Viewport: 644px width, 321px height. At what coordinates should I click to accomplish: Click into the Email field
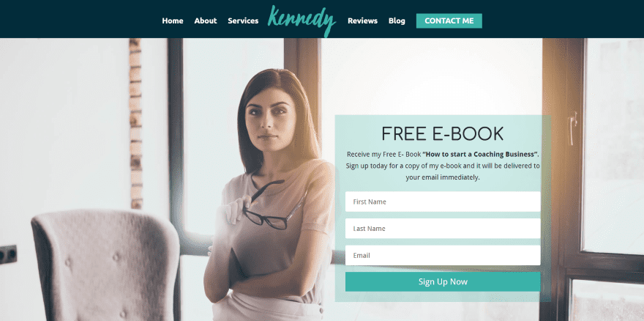[x=443, y=255]
